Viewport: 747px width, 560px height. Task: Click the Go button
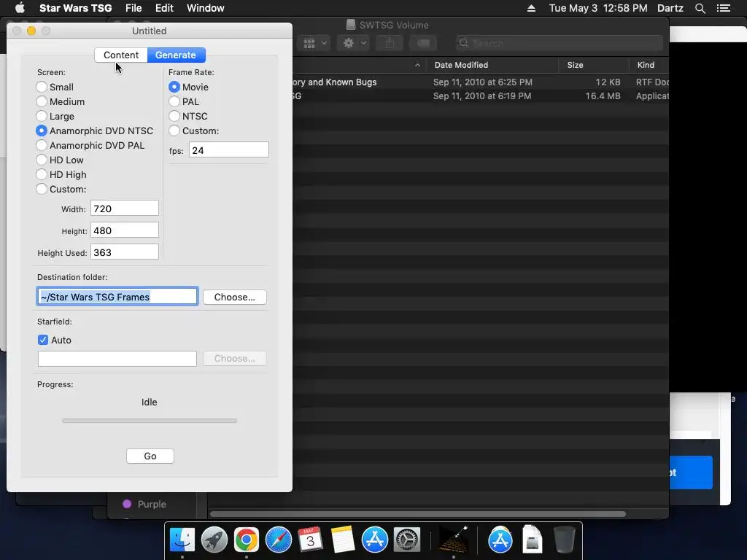[150, 456]
